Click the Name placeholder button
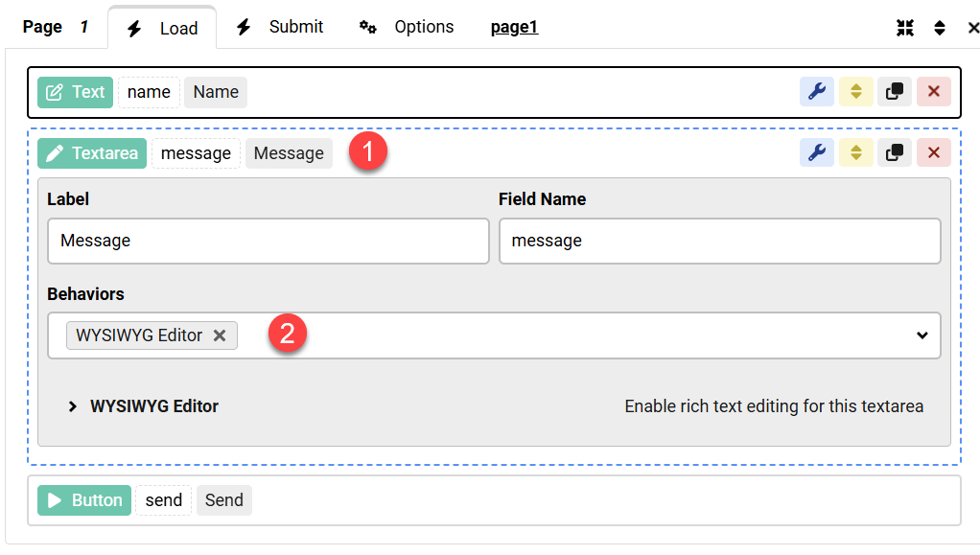The width and height of the screenshot is (980, 555). [215, 91]
